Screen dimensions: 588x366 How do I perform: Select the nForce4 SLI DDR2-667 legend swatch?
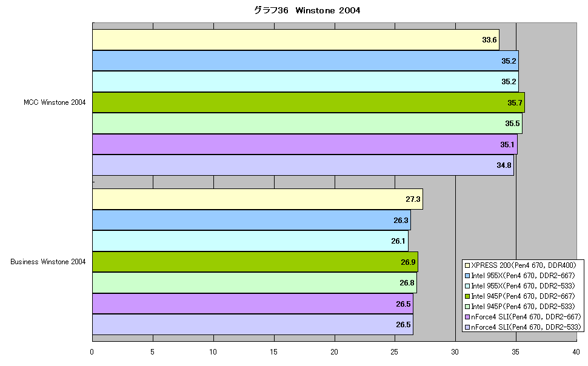click(467, 317)
